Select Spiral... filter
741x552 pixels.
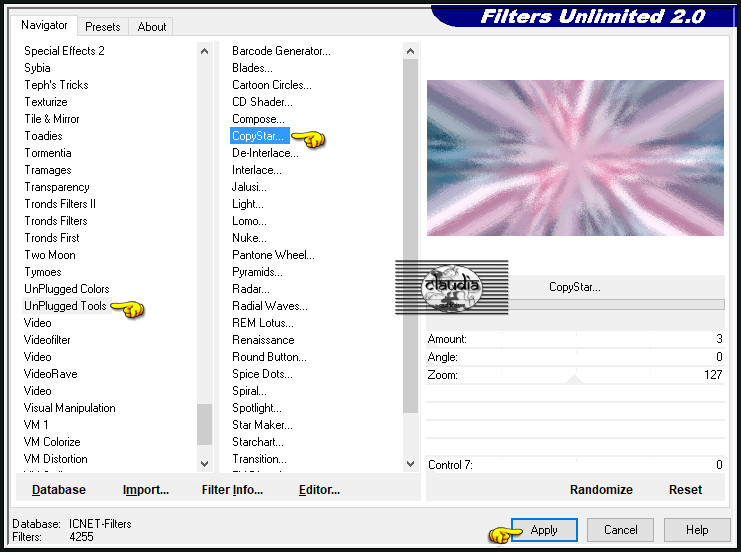[249, 391]
